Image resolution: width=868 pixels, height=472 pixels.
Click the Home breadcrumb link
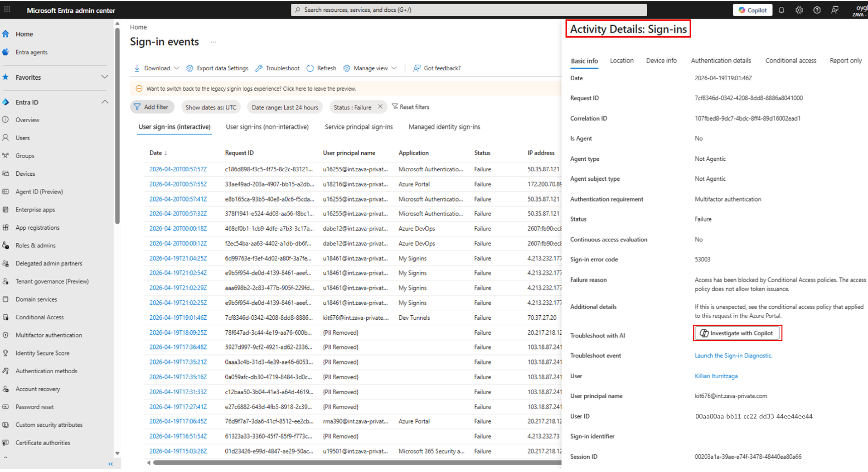(x=138, y=27)
